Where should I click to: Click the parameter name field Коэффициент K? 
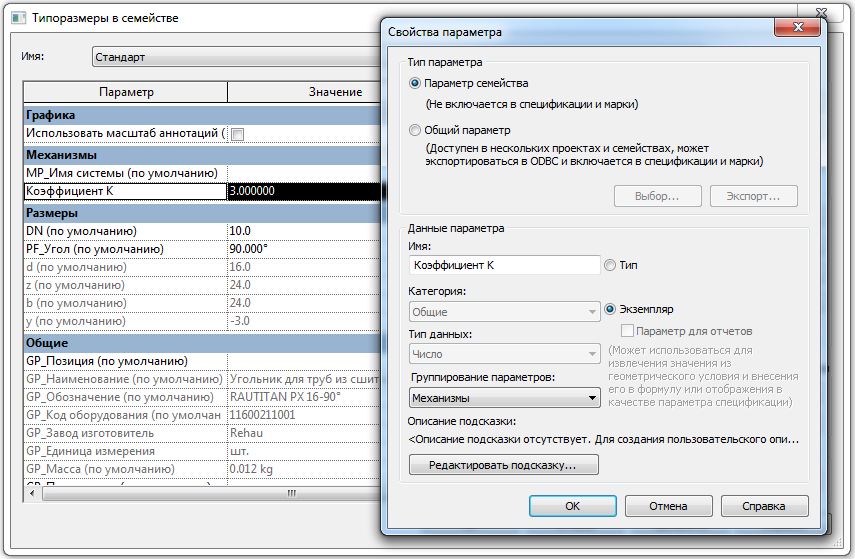pos(504,266)
